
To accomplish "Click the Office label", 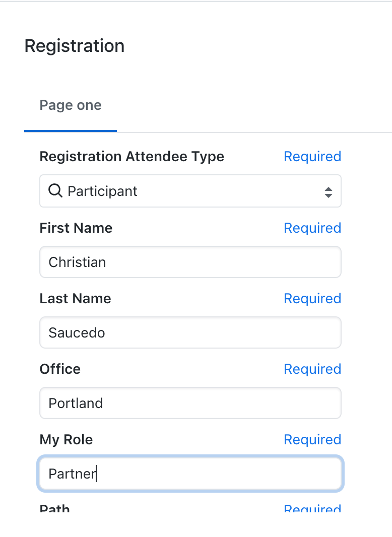I will click(60, 369).
